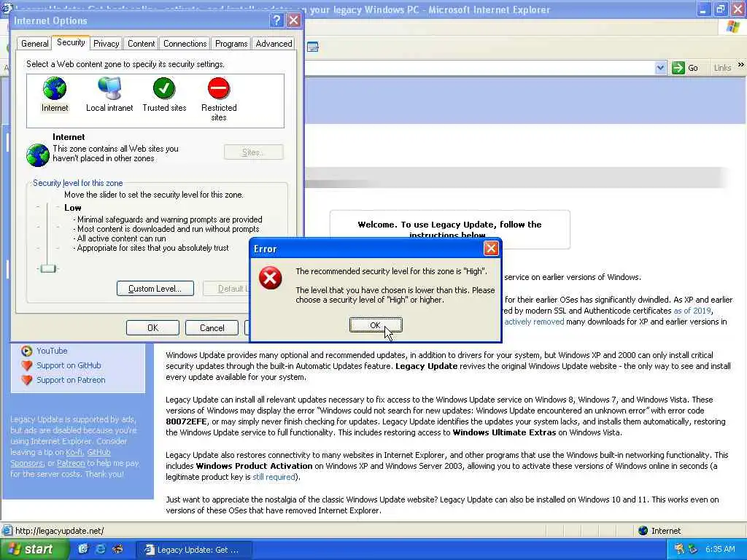Open Support on GitHub link
Viewport: 747px width, 560px height.
(x=69, y=365)
